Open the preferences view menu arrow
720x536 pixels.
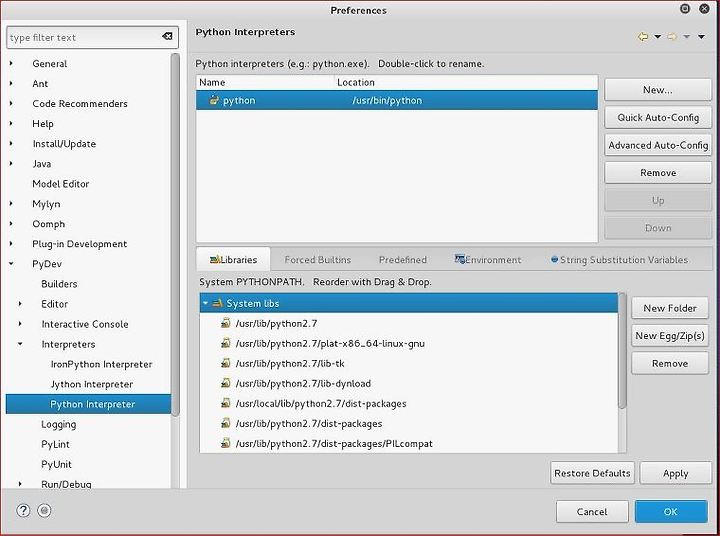[x=701, y=37]
